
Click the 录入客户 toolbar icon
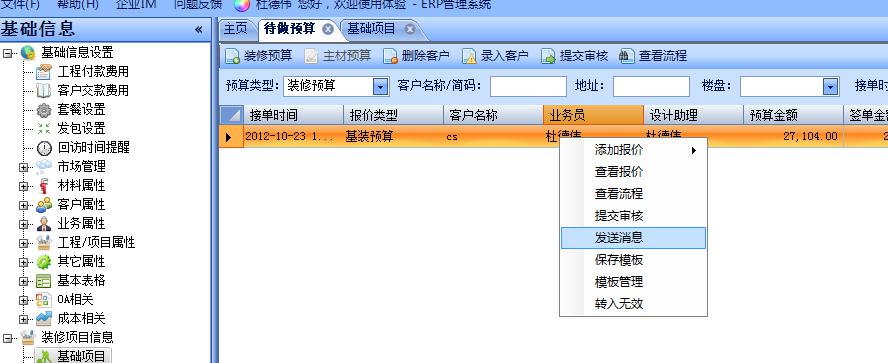pyautogui.click(x=469, y=56)
